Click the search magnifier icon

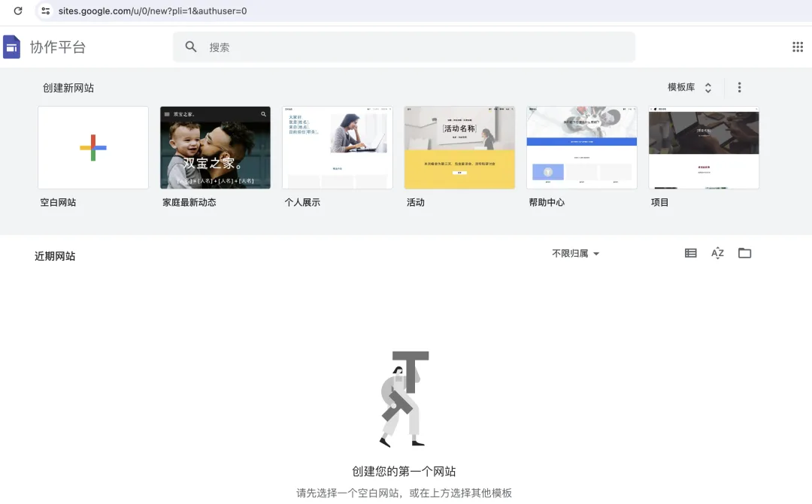coord(191,47)
